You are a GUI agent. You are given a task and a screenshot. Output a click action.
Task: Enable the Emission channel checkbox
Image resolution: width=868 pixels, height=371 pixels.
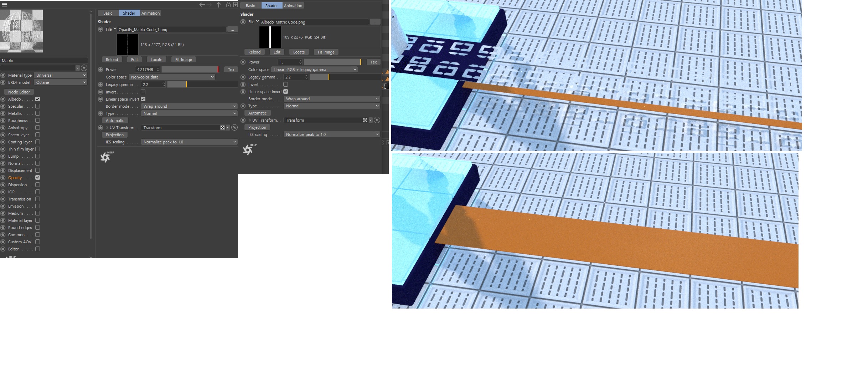(x=37, y=206)
